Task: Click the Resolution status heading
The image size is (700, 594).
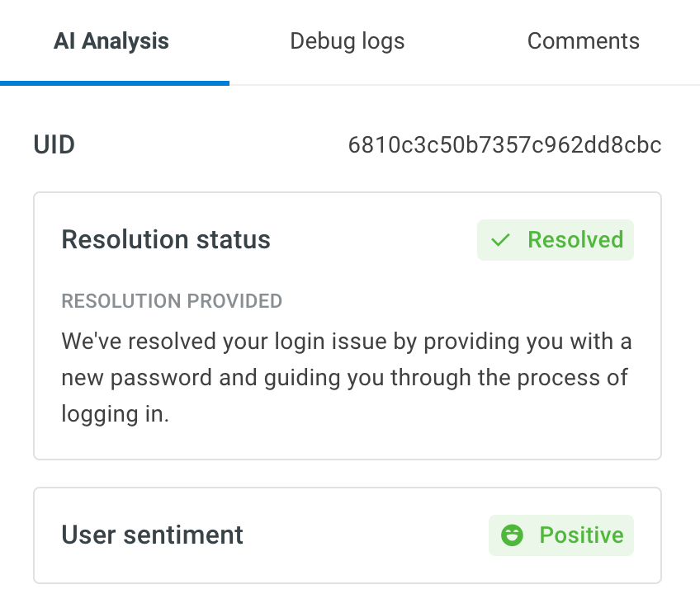Action: click(x=166, y=239)
